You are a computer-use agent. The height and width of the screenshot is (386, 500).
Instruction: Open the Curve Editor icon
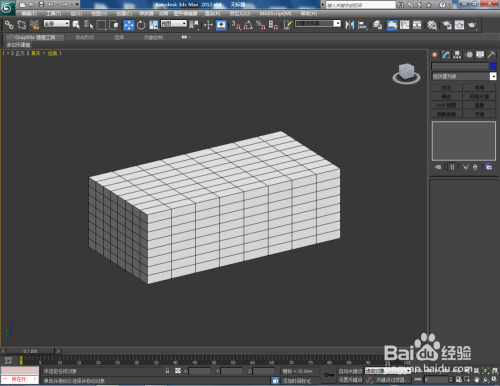[x=405, y=25]
